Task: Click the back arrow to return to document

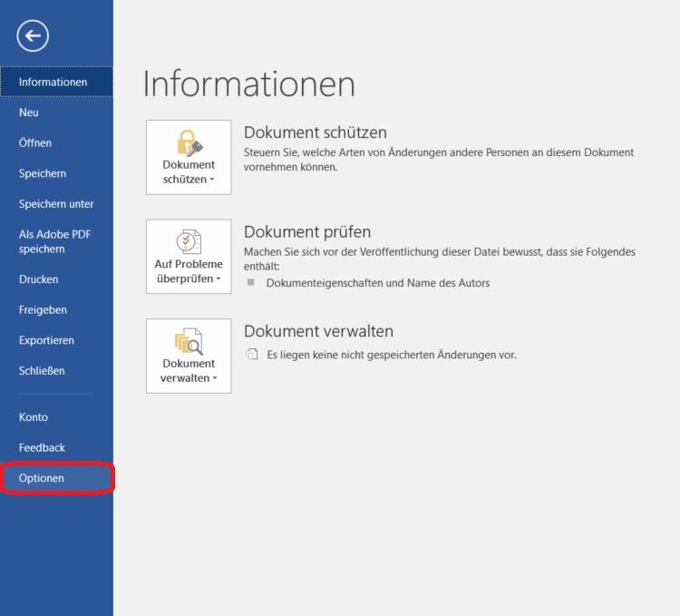Action: pos(33,35)
